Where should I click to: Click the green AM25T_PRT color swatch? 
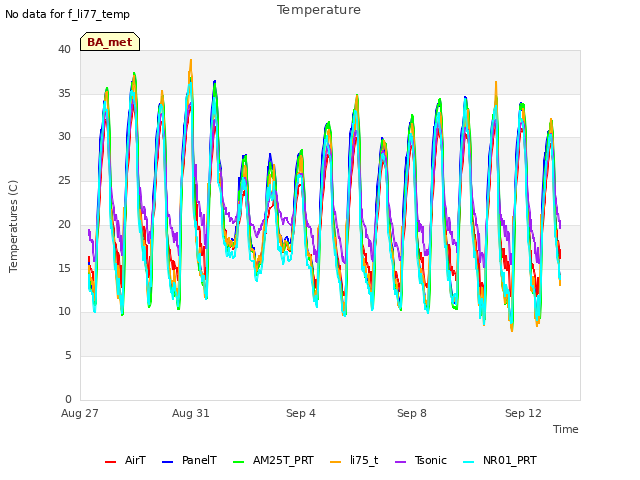click(x=238, y=462)
